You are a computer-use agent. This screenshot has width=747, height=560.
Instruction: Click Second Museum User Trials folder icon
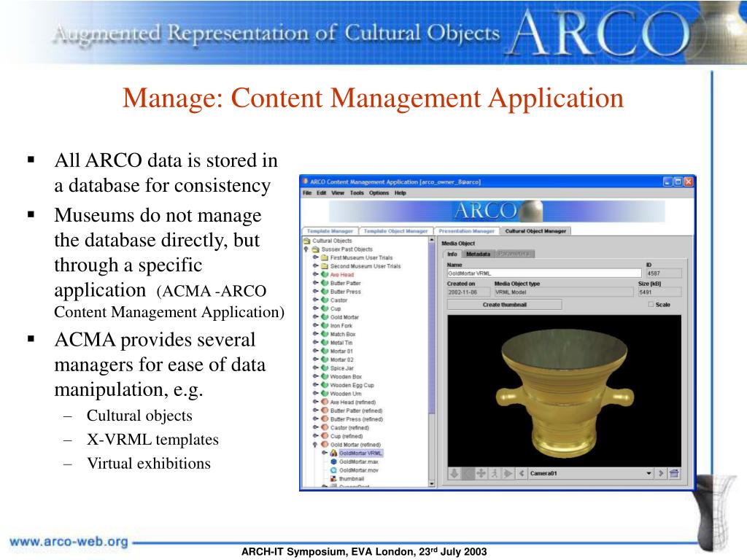tap(325, 267)
